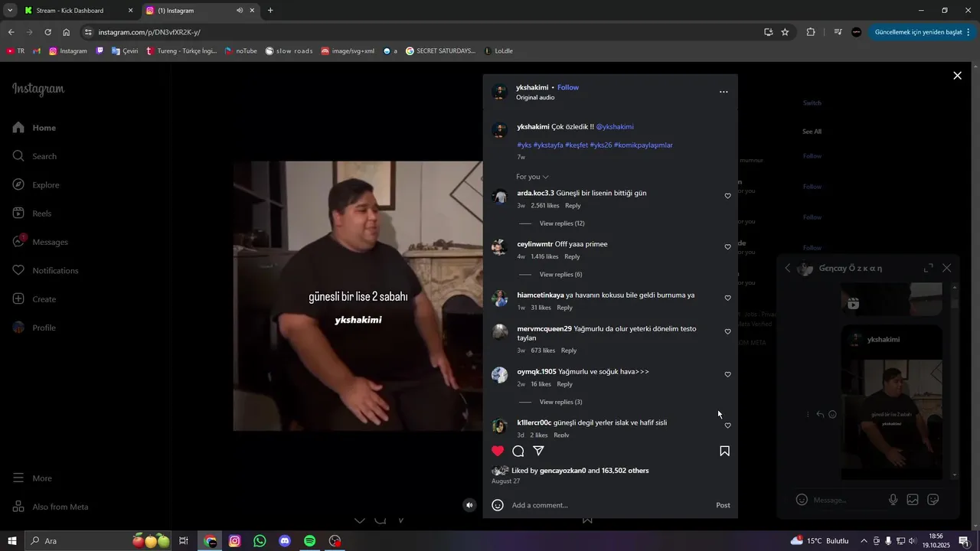Like oymqk.1905's comment heart
This screenshot has width=980, height=551.
[727, 375]
